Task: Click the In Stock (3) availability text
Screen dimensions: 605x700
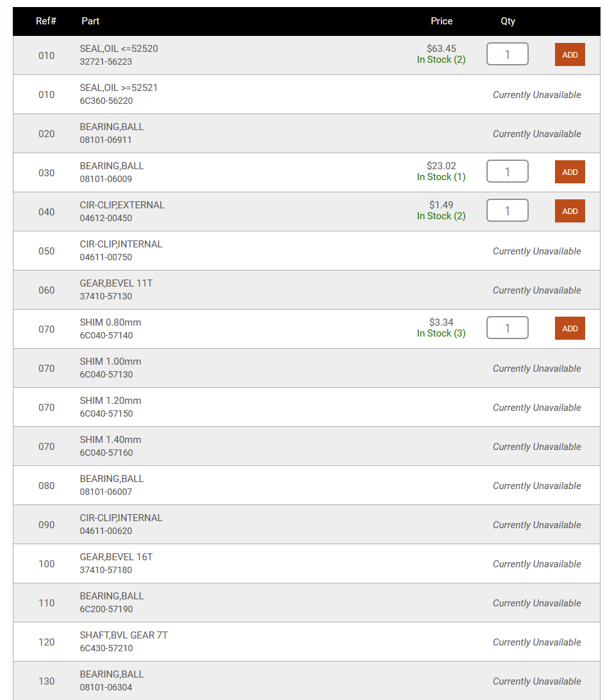Action: (x=441, y=333)
